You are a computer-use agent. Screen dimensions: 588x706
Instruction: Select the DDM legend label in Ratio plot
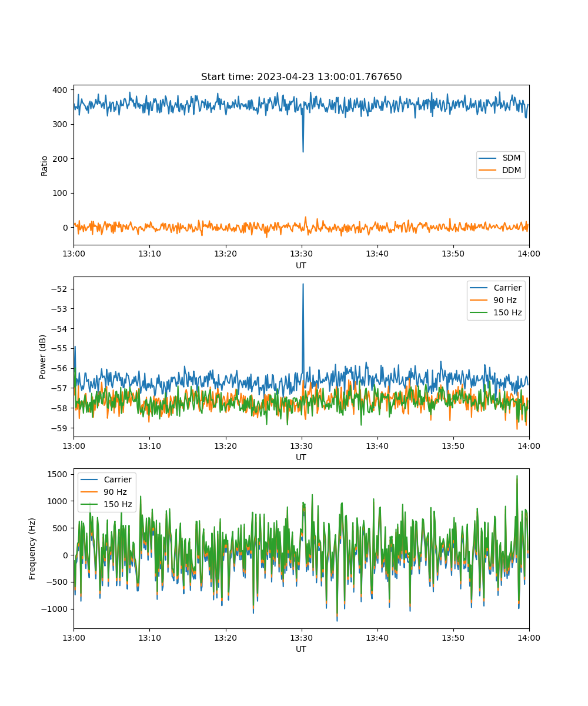click(x=512, y=171)
